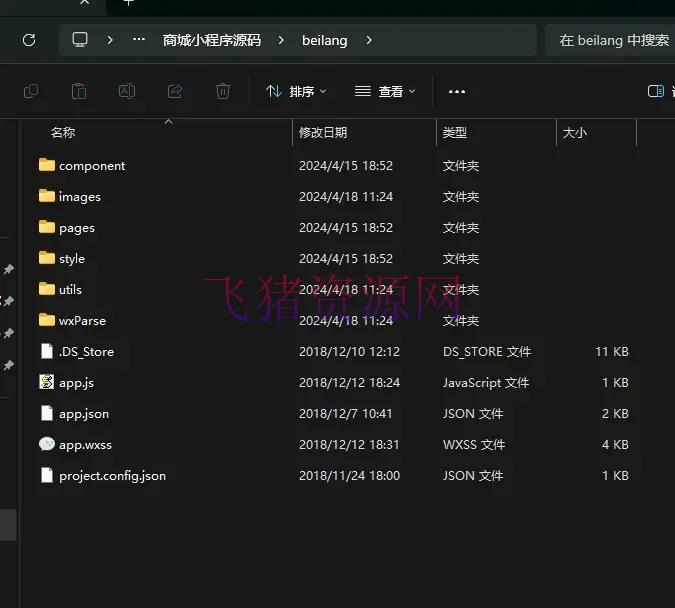675x608 pixels.
Task: Expand chevron after the This PC icon
Action: click(x=110, y=40)
